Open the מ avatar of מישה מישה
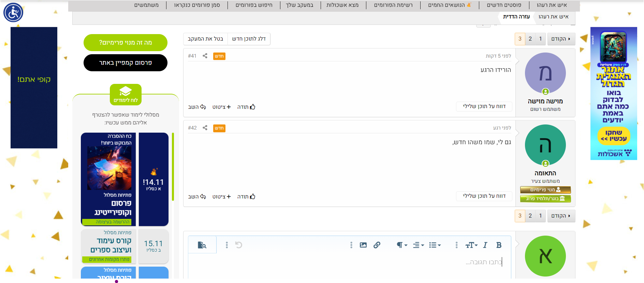This screenshot has height=283, width=644. click(x=545, y=73)
